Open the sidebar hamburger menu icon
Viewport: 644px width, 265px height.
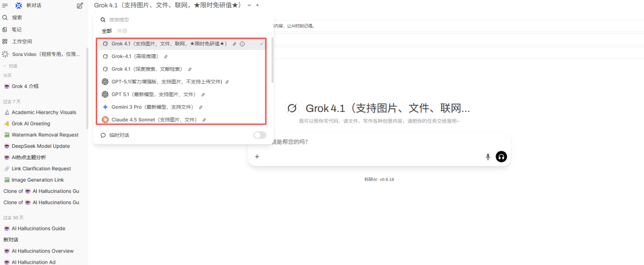point(5,6)
